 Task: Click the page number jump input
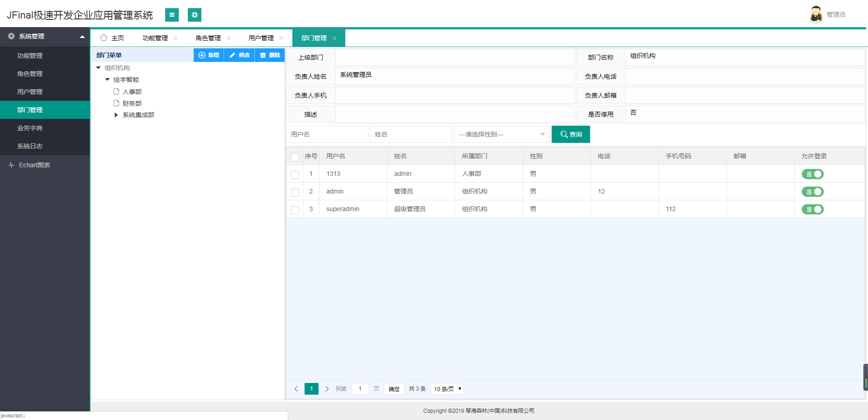360,389
